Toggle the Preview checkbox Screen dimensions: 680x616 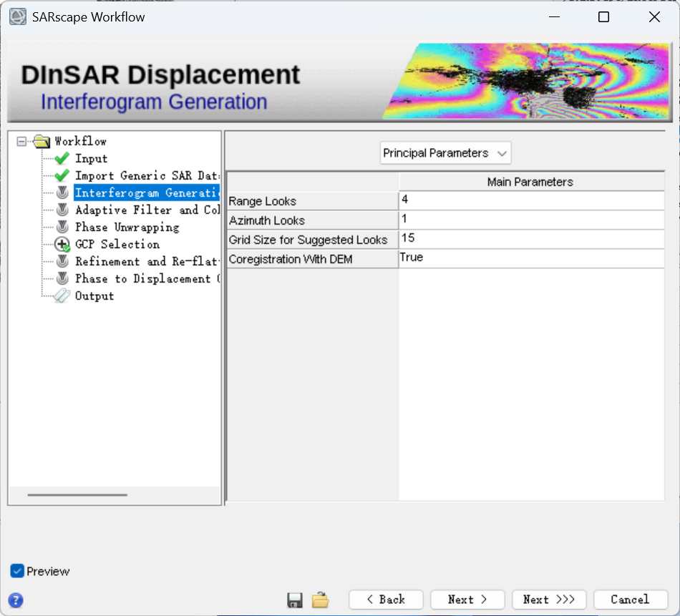pyautogui.click(x=17, y=571)
